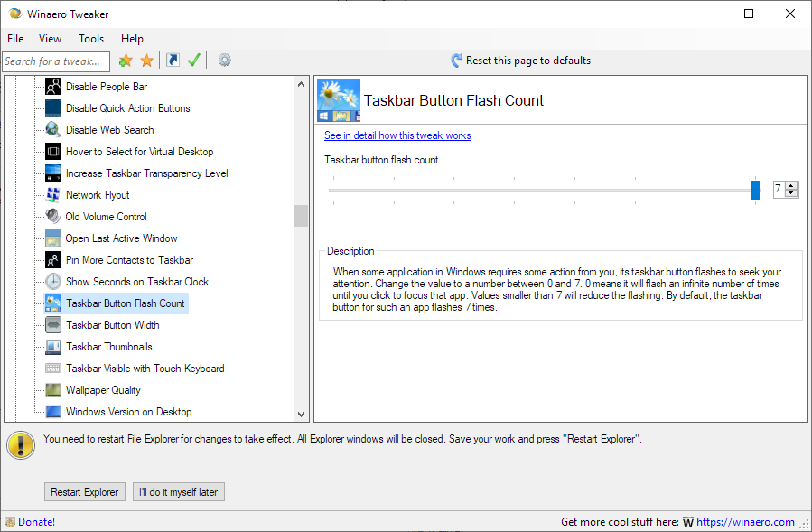Viewport: 812px width, 532px height.
Task: Click the Windows Version on Desktop icon
Action: (x=53, y=412)
